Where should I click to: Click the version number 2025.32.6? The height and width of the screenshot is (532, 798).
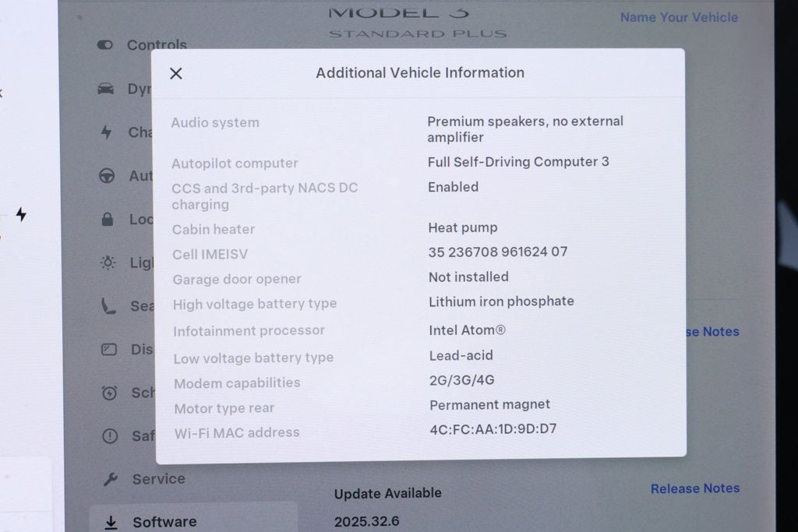point(366,521)
